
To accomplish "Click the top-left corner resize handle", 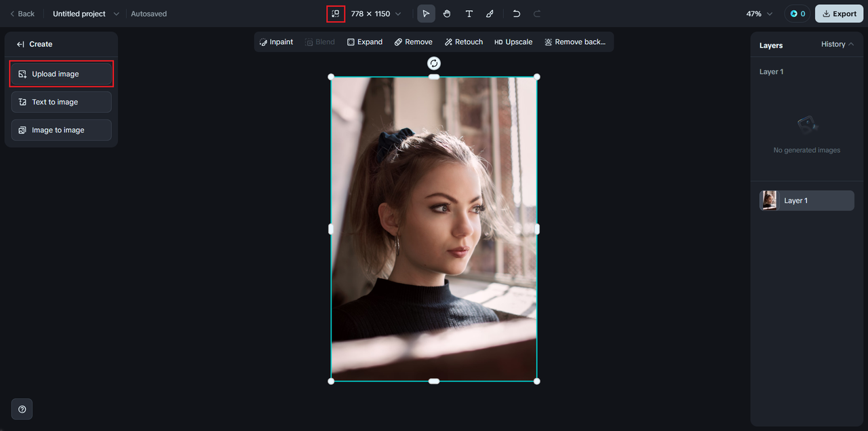I will click(x=331, y=77).
